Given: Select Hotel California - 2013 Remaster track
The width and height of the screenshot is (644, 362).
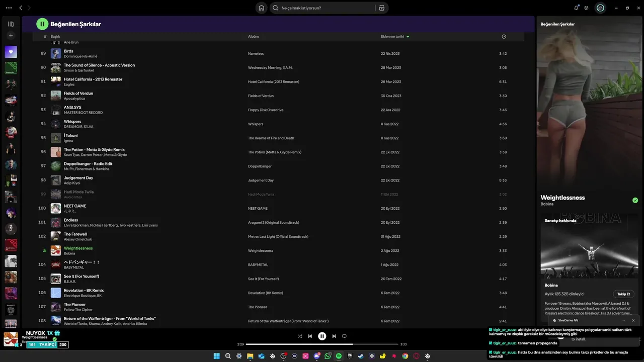Looking at the screenshot, I should (93, 79).
